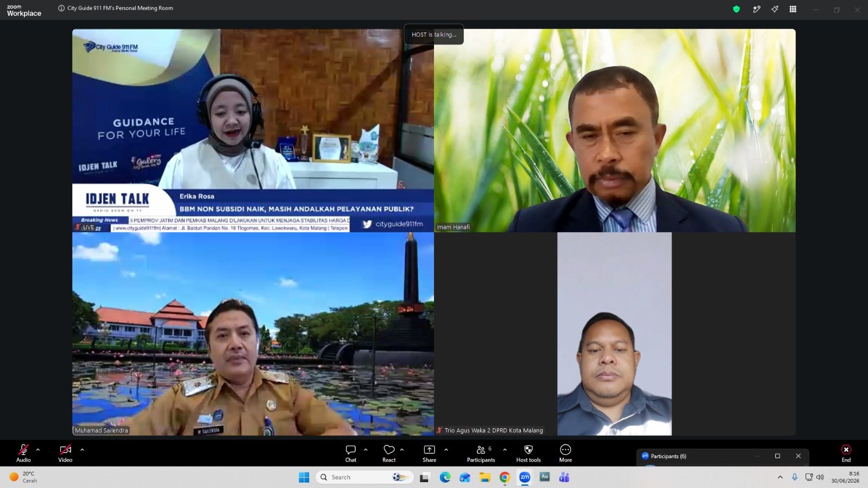Select the Imam Hanafi video tile

coord(615,130)
